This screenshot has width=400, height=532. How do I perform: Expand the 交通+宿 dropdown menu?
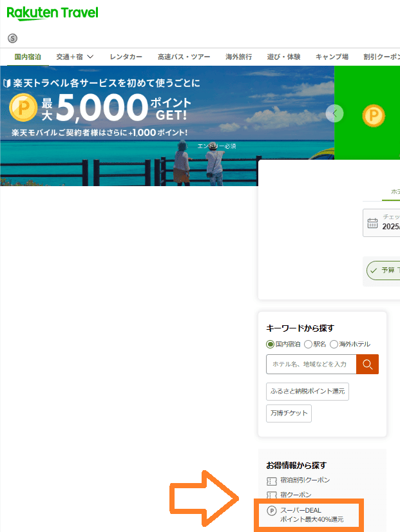tap(75, 57)
